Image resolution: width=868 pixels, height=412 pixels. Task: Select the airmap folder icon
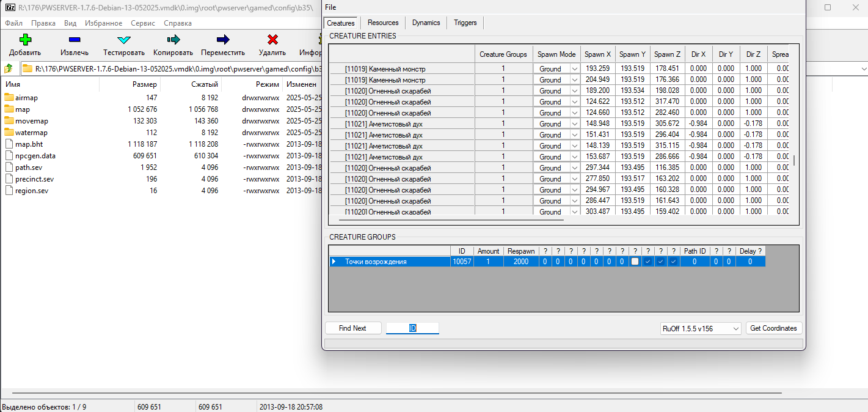(9, 98)
